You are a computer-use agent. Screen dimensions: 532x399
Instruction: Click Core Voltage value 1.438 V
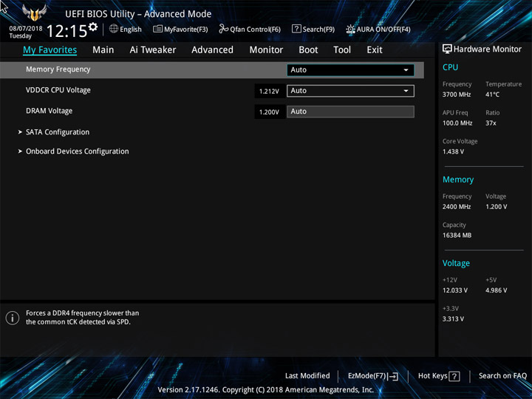pos(453,151)
